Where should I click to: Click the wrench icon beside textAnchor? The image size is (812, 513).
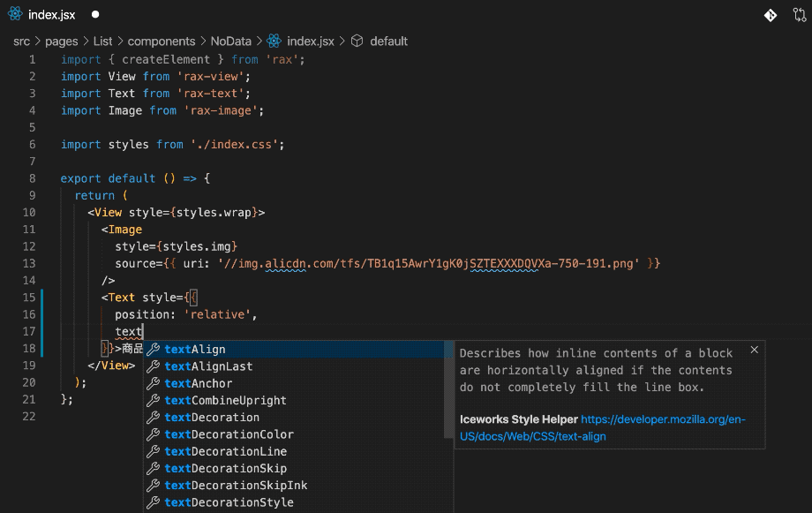(x=153, y=383)
